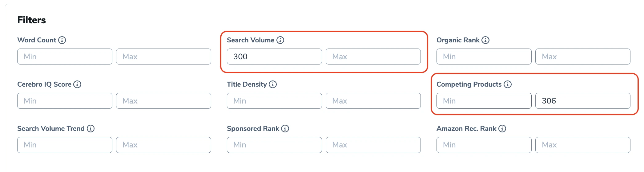Click the Search Volume Max field

(x=373, y=57)
